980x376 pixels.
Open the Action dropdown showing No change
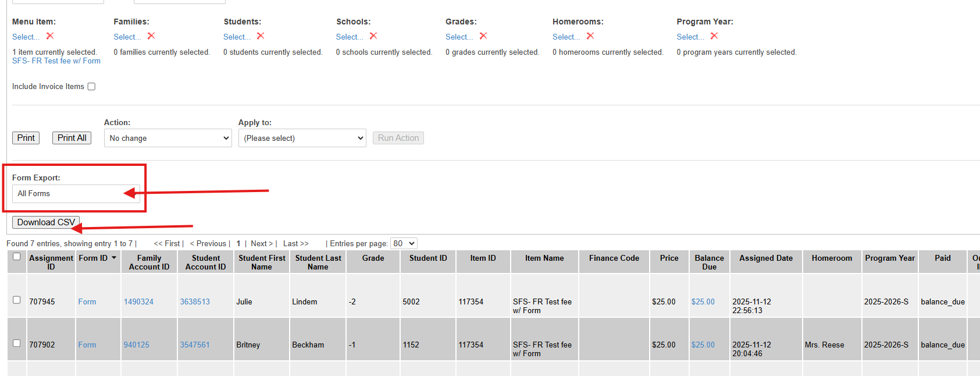(168, 138)
